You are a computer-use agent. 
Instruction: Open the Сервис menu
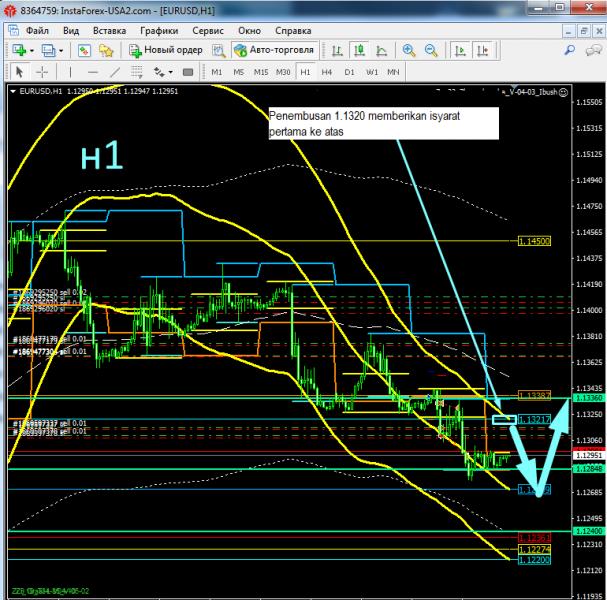pos(207,30)
